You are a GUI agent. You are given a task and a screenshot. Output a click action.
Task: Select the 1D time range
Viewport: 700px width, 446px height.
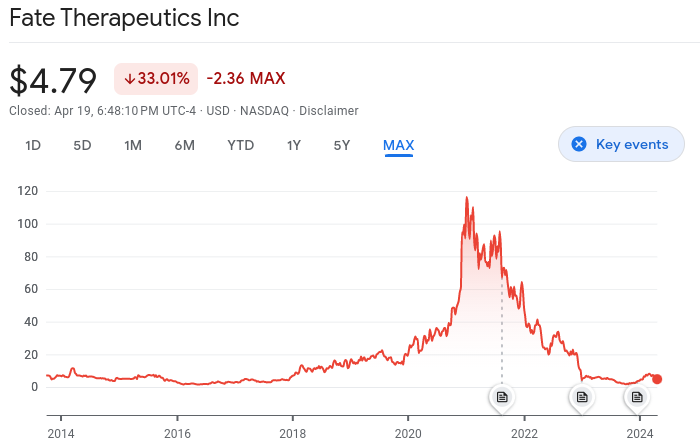33,145
